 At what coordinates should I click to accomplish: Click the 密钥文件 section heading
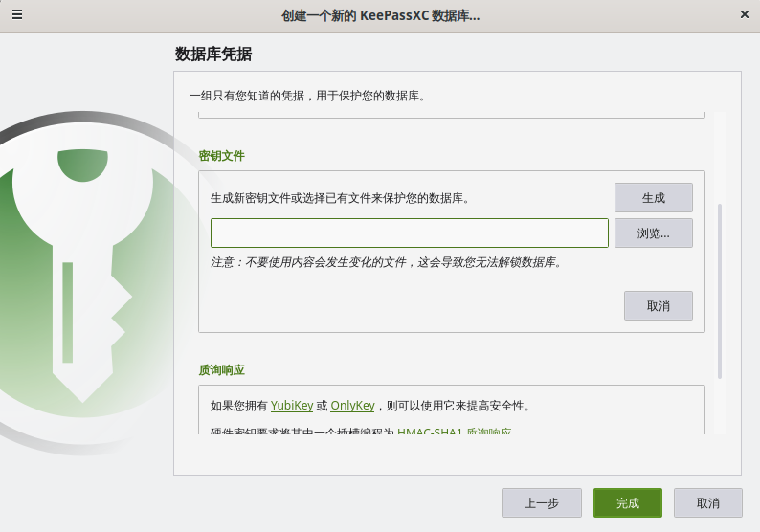point(221,156)
